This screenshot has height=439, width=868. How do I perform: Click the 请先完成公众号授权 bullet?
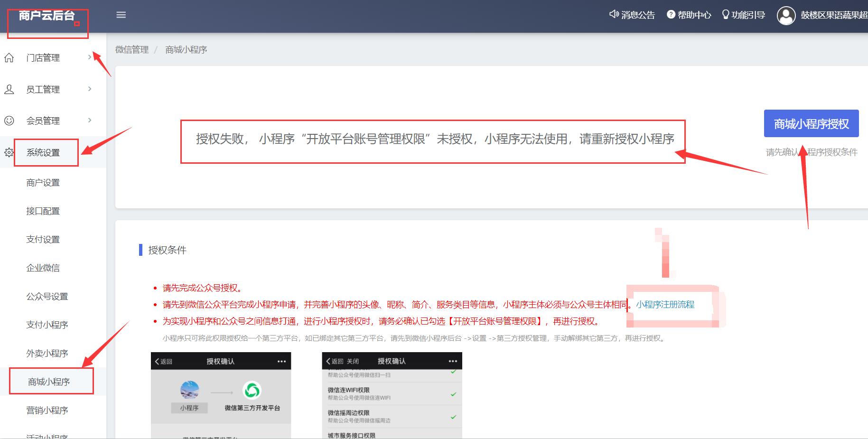(203, 288)
